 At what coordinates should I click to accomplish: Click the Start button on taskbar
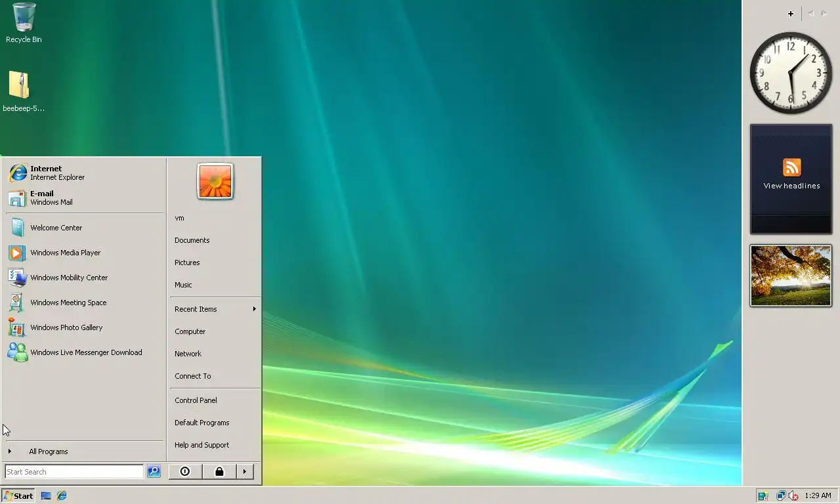point(18,495)
